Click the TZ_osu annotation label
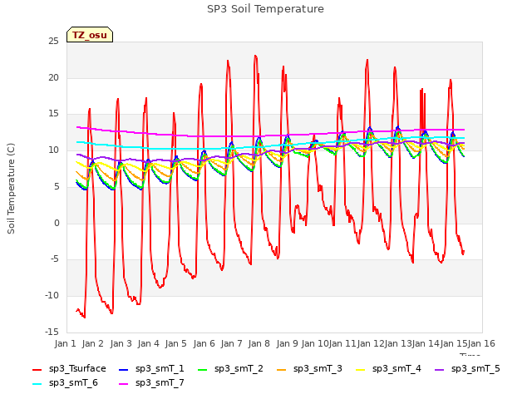Screen dimensions: 532x399 [x=90, y=35]
